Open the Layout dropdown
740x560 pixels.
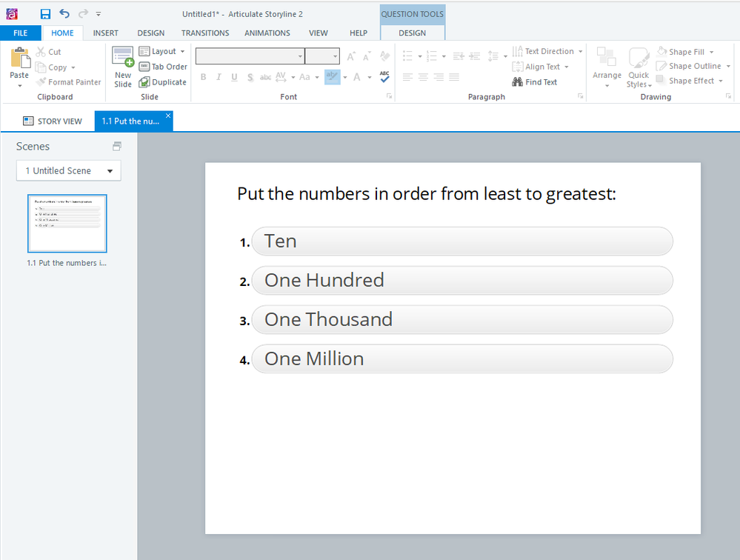[163, 51]
